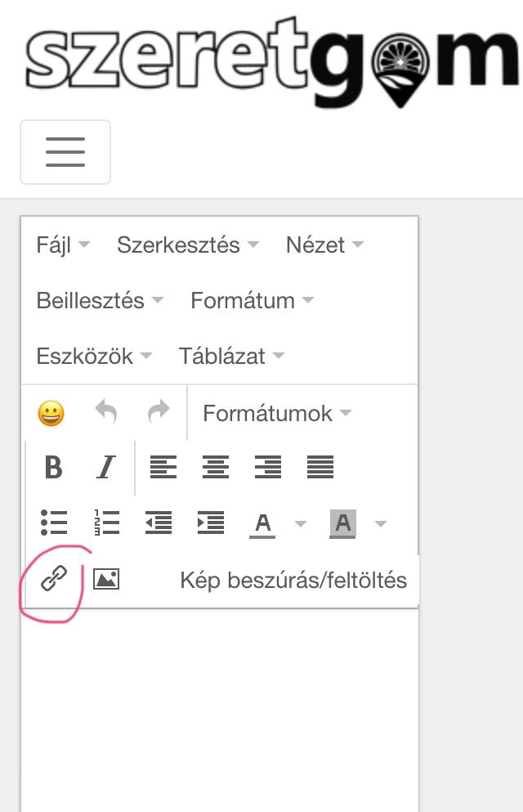Screen dimensions: 523x812
Task: Increase indent of the paragraph
Action: (211, 523)
